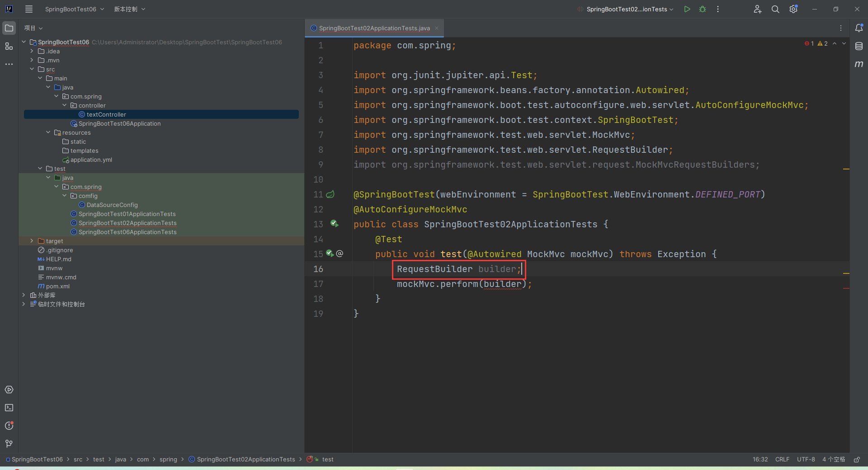Click the run test gutter icon on line 15
The width and height of the screenshot is (868, 470).
tap(330, 254)
